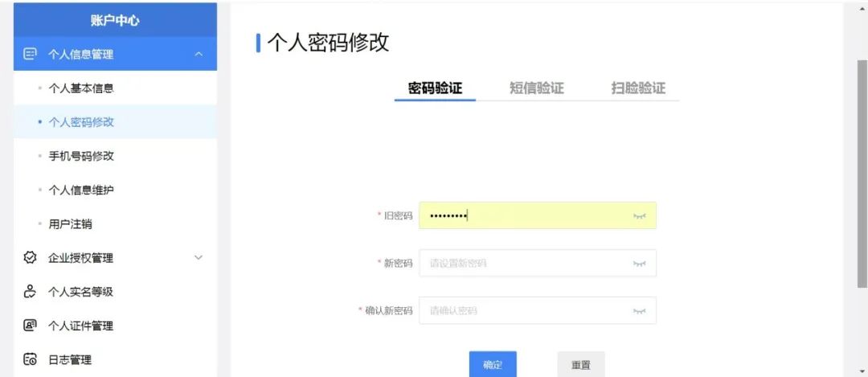Image resolution: width=868 pixels, height=377 pixels.
Task: Open 个人信息维护 menu item
Action: (x=115, y=190)
